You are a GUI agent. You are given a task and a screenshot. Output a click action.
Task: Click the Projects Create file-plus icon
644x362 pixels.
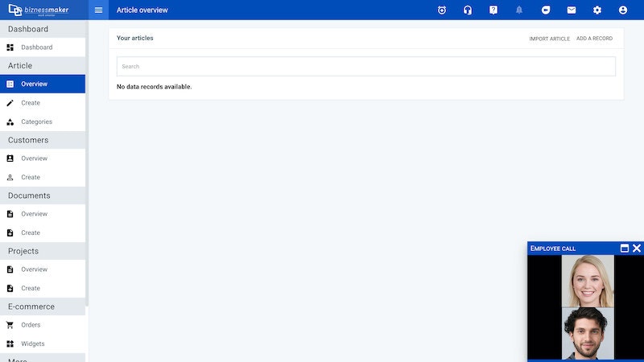pyautogui.click(x=10, y=288)
